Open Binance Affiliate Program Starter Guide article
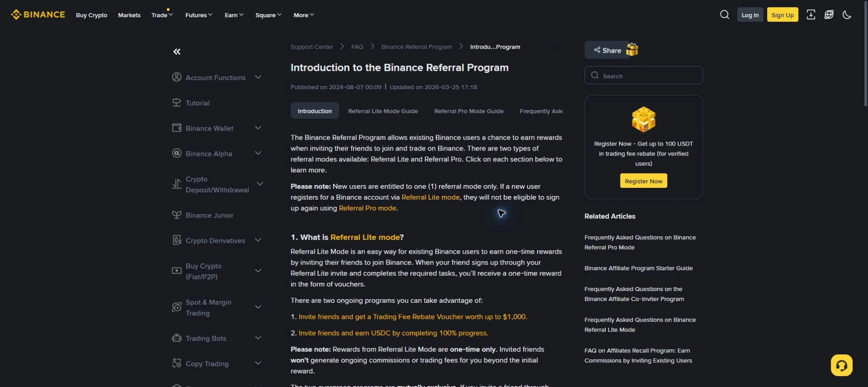This screenshot has height=387, width=868. (639, 268)
